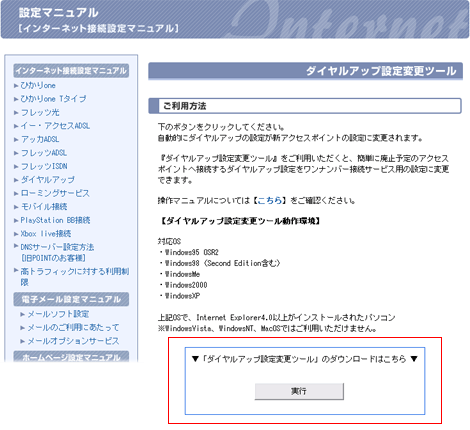The width and height of the screenshot is (470, 430).
Task: Open the アッカADSL sidebar entry
Action: (x=40, y=139)
